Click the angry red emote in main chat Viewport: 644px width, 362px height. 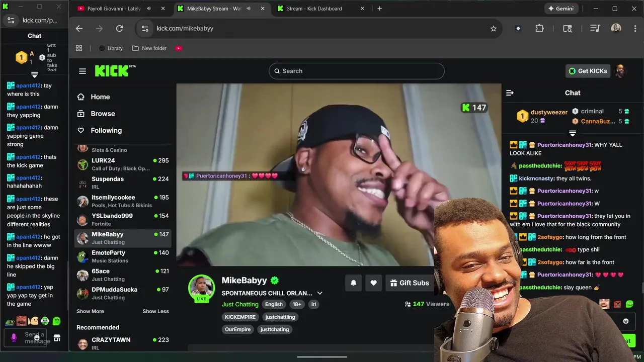point(617,304)
